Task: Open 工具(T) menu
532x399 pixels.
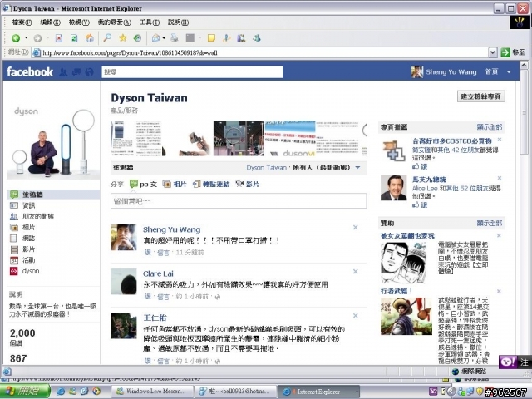Action: point(150,22)
